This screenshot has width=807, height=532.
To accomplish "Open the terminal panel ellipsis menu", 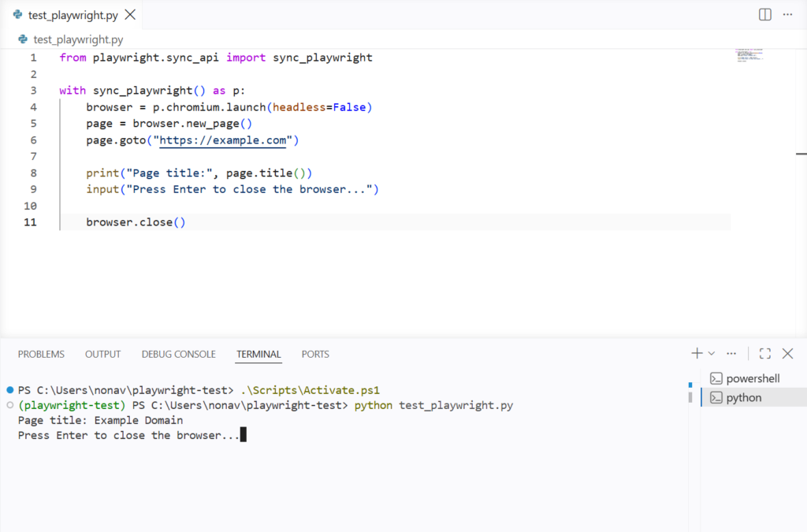I will coord(731,353).
